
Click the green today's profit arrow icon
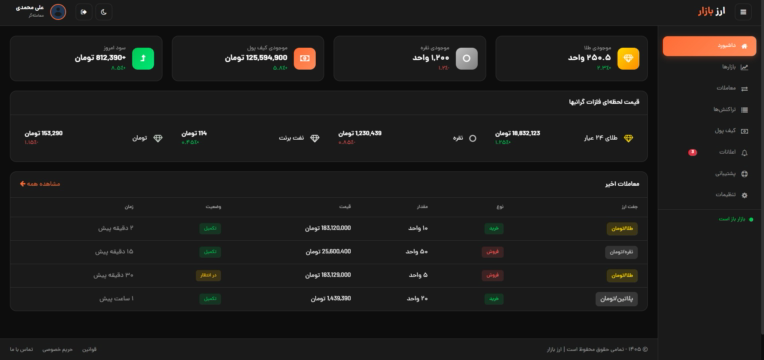coord(143,58)
